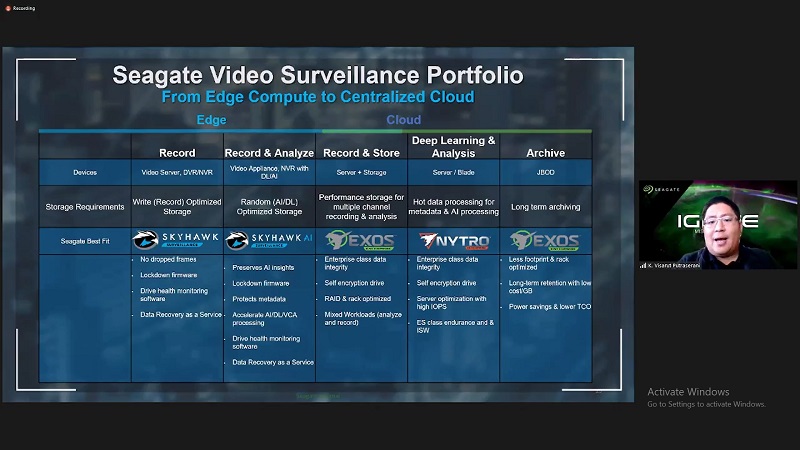The image size is (800, 450).
Task: Click the Nytro logo in the slide
Action: coord(453,240)
